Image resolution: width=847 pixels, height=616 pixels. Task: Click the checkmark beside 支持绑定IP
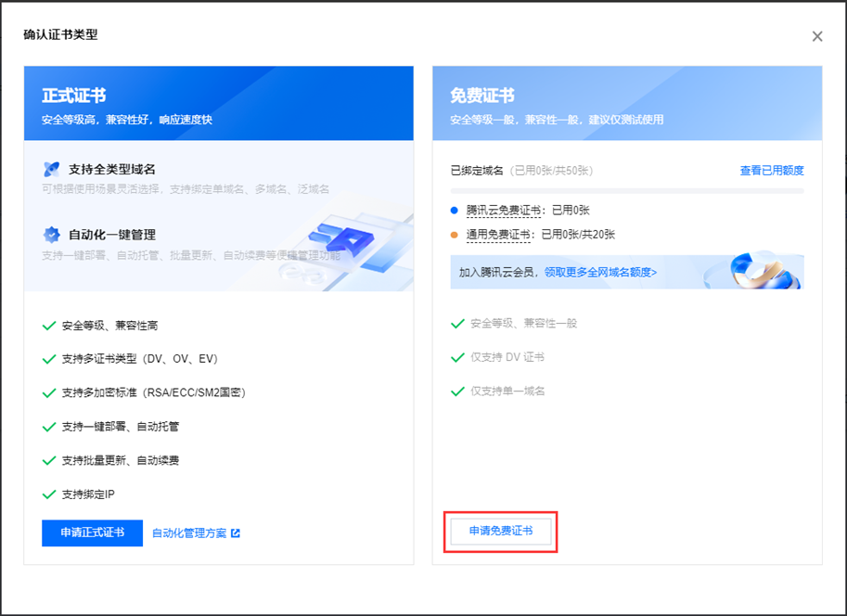pos(49,495)
